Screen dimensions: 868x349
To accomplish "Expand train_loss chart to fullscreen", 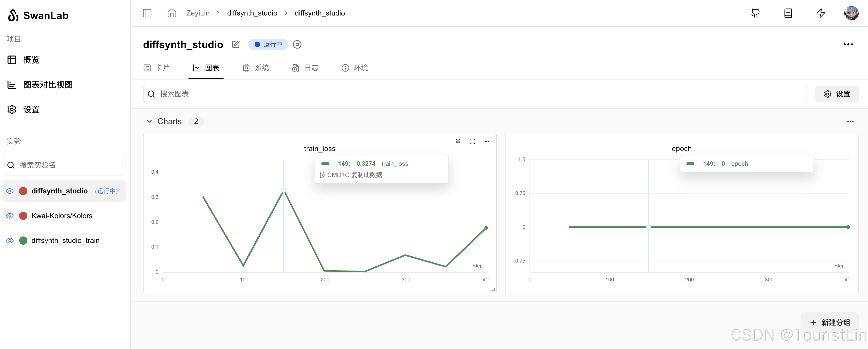I will tap(472, 141).
